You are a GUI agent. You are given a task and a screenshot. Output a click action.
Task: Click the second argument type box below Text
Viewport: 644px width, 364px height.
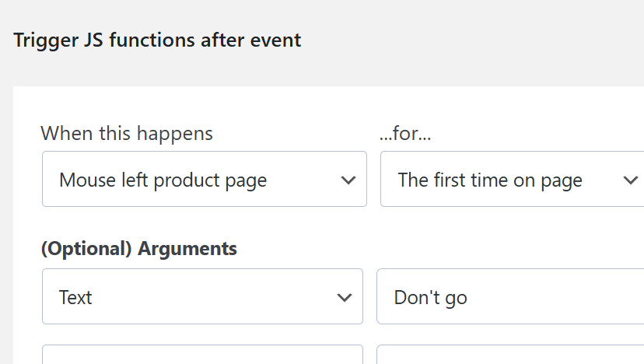pos(202,355)
